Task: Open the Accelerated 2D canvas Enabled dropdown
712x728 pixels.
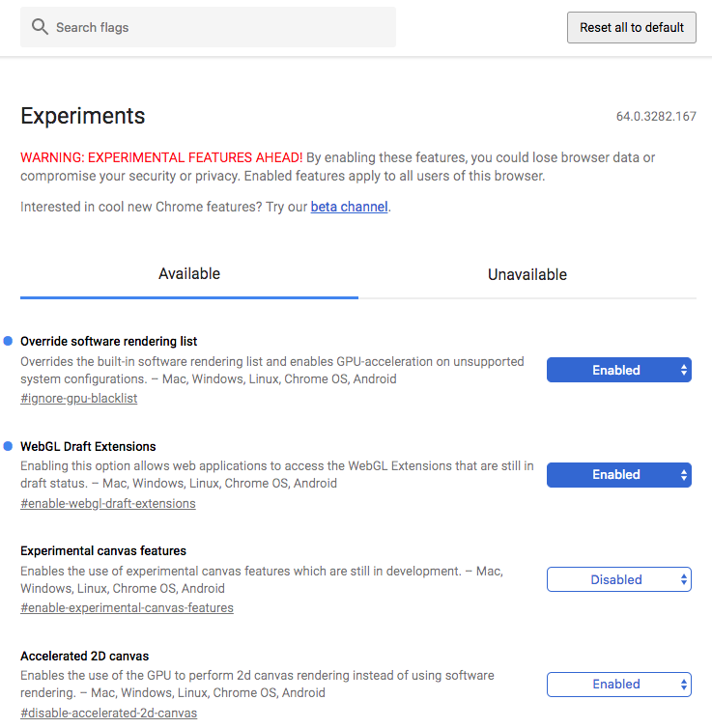Action: click(618, 684)
